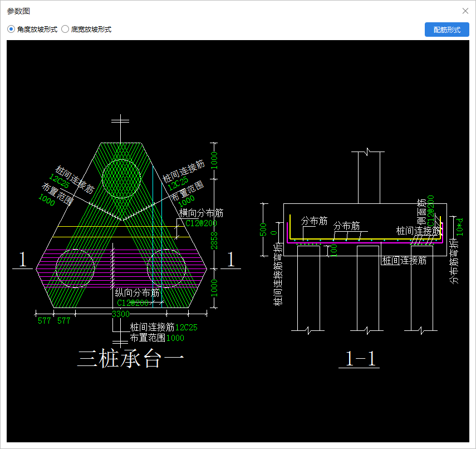Select the 底宽放坡形式 radio option
Screen dimensions: 476x449
pos(86,30)
